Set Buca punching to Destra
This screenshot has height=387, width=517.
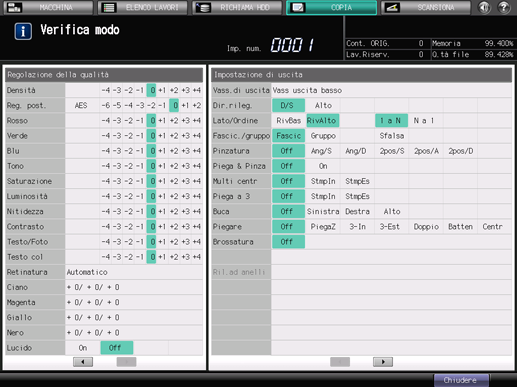coord(357,212)
